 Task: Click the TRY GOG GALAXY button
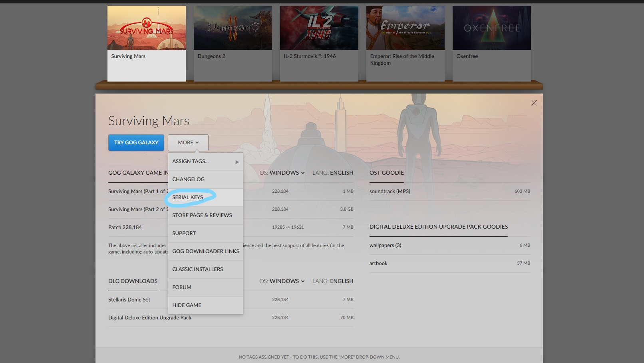click(x=136, y=142)
